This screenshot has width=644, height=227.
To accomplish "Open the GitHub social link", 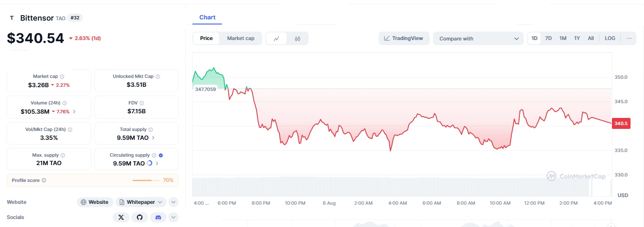I will (140, 217).
